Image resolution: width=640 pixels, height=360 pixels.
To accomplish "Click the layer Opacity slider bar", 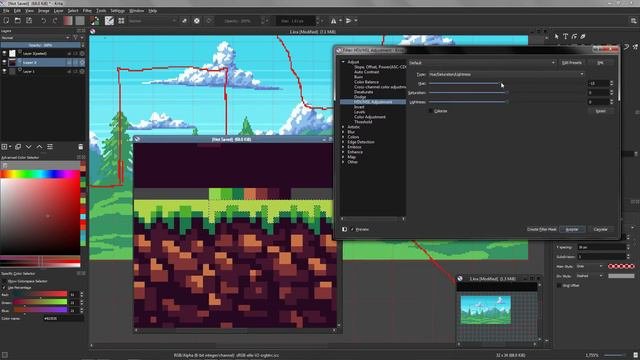I will pyautogui.click(x=40, y=45).
